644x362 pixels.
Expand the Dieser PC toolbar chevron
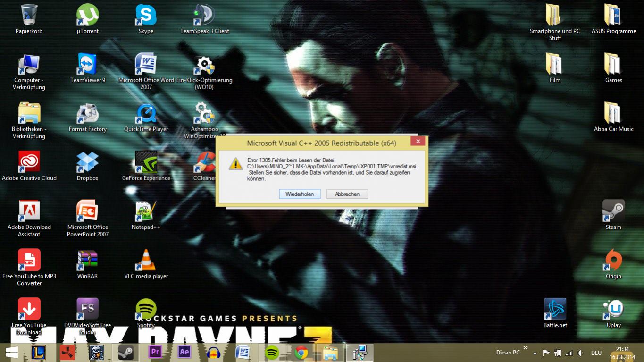(526, 348)
